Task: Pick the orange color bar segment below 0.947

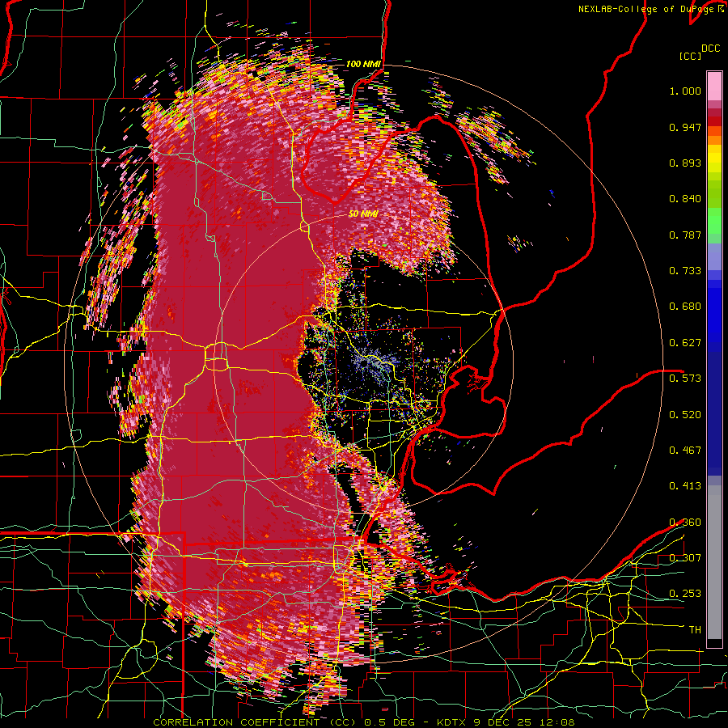Action: (714, 139)
